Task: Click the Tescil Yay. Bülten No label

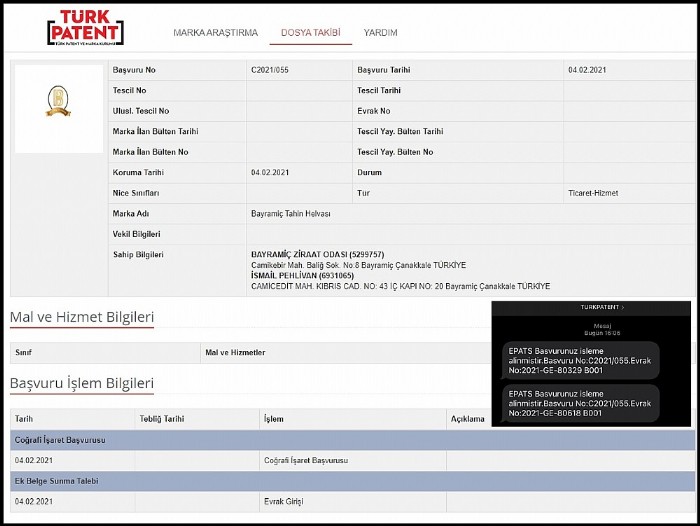Action: click(395, 152)
